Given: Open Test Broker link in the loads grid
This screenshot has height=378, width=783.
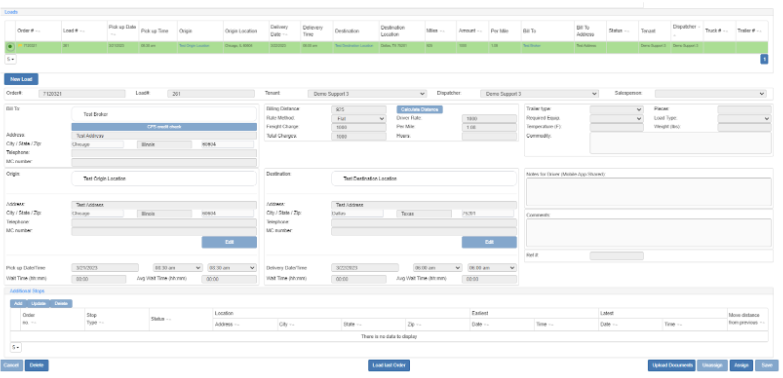Looking at the screenshot, I should pyautogui.click(x=531, y=45).
